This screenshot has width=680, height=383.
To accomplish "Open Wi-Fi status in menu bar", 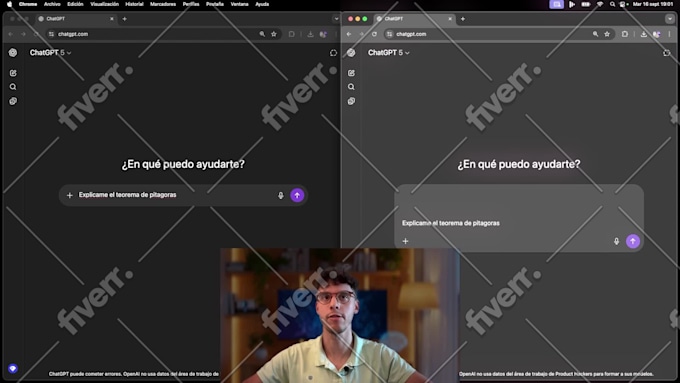I will point(600,4).
